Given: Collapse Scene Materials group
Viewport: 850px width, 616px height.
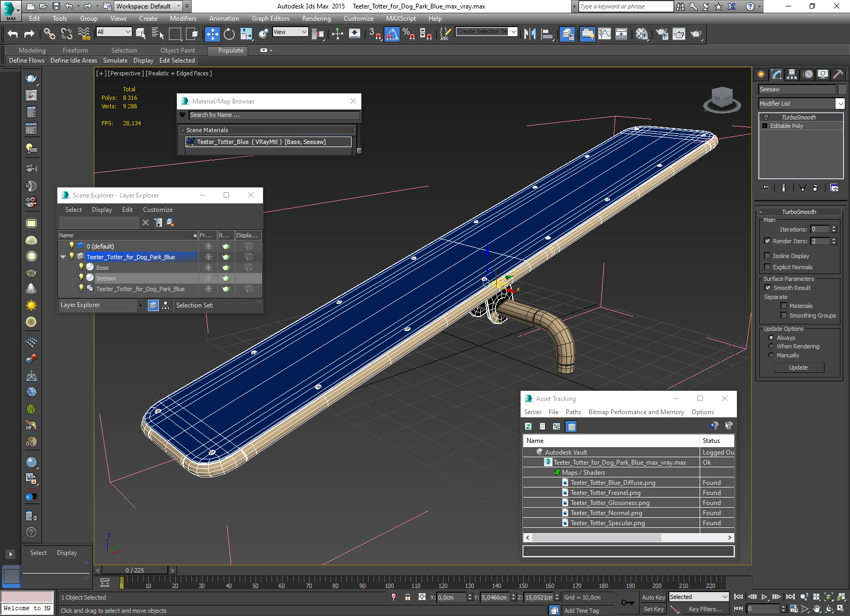Looking at the screenshot, I should (x=183, y=130).
